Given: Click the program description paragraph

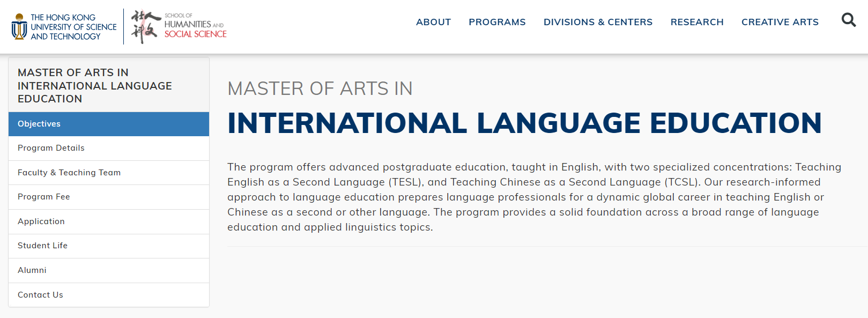Looking at the screenshot, I should coord(534,197).
